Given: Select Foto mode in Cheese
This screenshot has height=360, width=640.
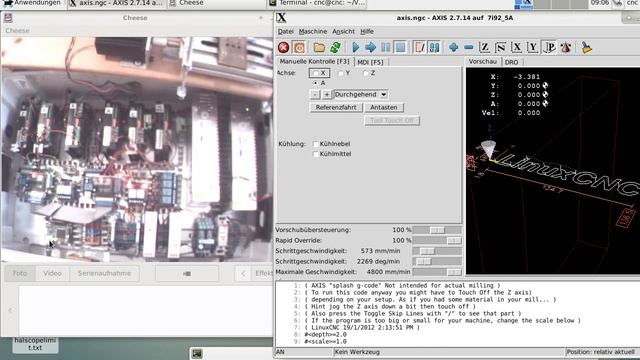Looking at the screenshot, I should tap(20, 273).
